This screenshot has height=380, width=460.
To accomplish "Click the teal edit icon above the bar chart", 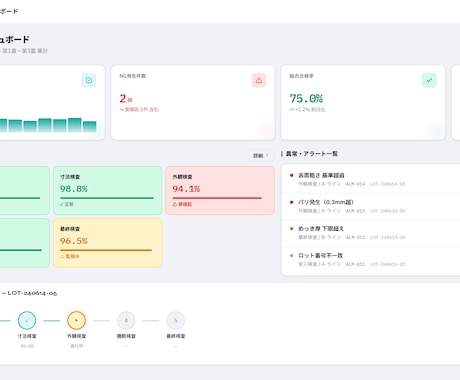I will click(x=89, y=80).
